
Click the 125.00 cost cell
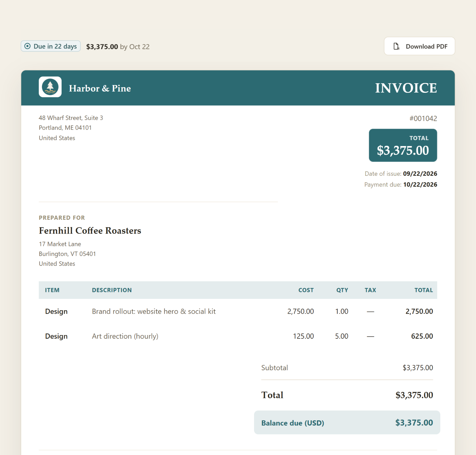303,336
